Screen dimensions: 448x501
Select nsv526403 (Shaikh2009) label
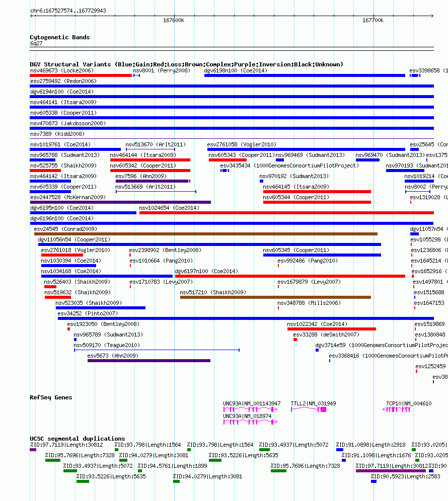77,282
